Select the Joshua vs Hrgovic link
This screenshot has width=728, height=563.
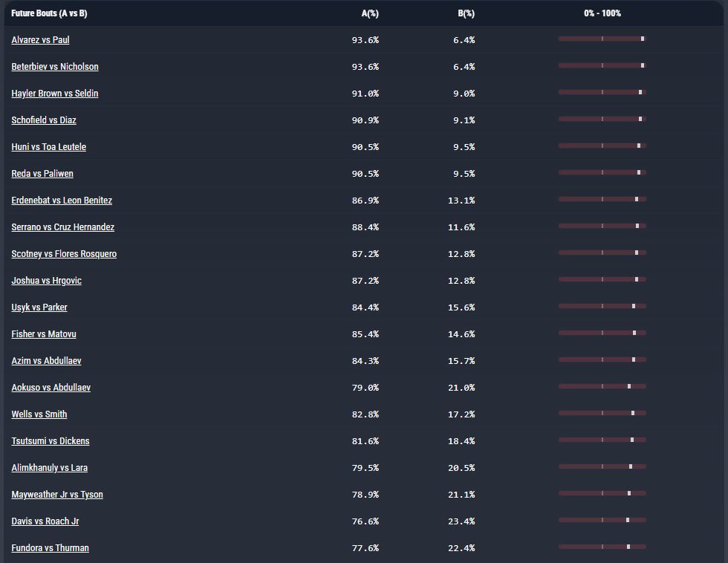46,281
